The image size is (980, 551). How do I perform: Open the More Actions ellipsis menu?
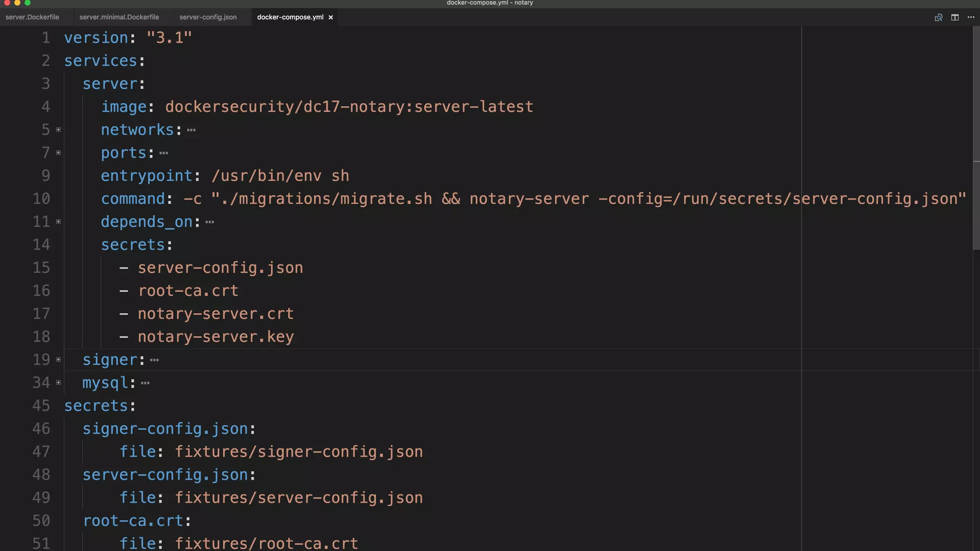click(971, 17)
